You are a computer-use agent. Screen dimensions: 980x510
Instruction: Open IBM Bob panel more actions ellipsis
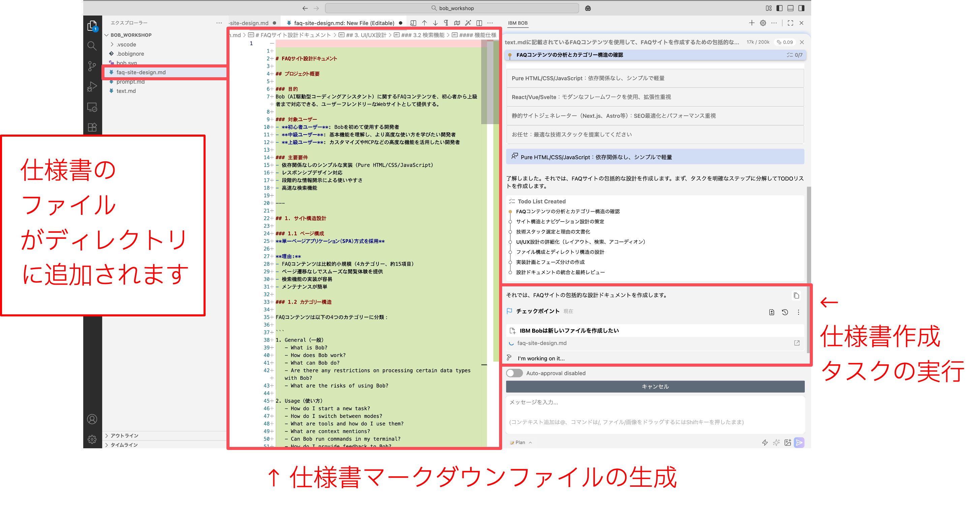point(774,23)
